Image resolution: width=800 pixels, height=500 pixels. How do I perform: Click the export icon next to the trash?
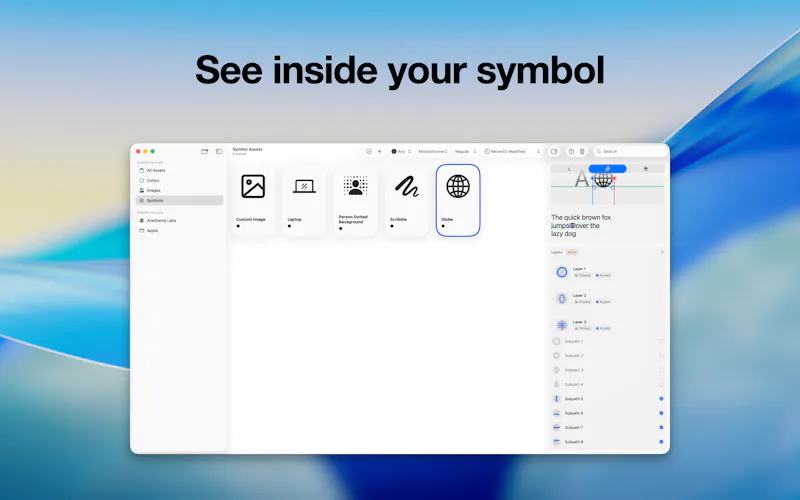pyautogui.click(x=571, y=152)
